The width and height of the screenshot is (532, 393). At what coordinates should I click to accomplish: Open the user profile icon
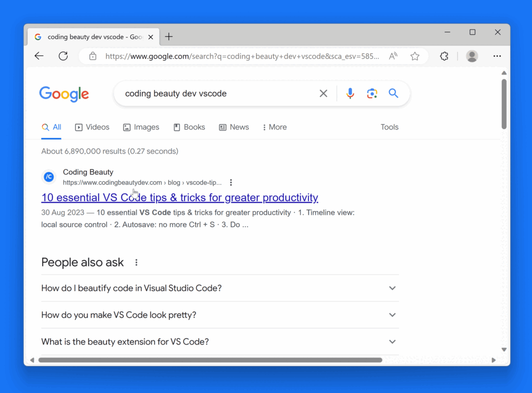pyautogui.click(x=472, y=56)
